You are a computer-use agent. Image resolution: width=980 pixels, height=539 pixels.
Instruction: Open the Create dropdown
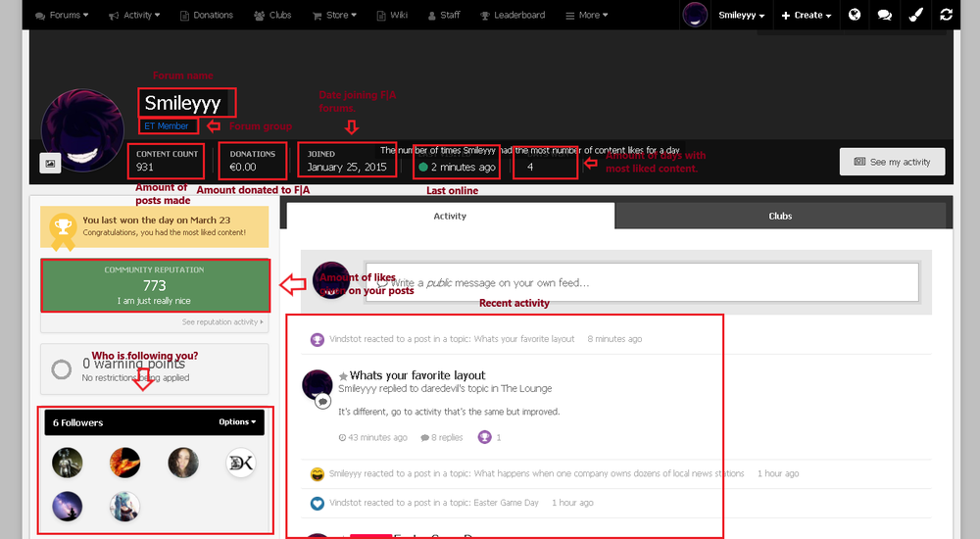[x=807, y=15]
